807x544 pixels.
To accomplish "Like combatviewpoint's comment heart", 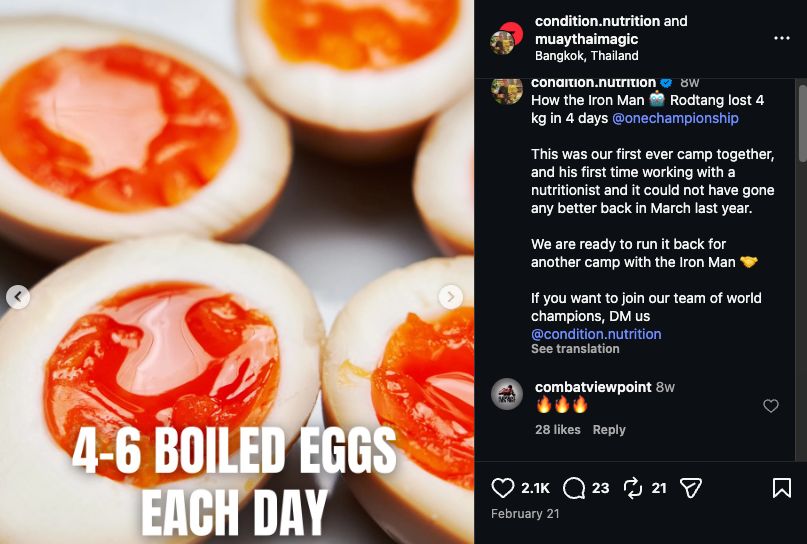I will pos(771,406).
